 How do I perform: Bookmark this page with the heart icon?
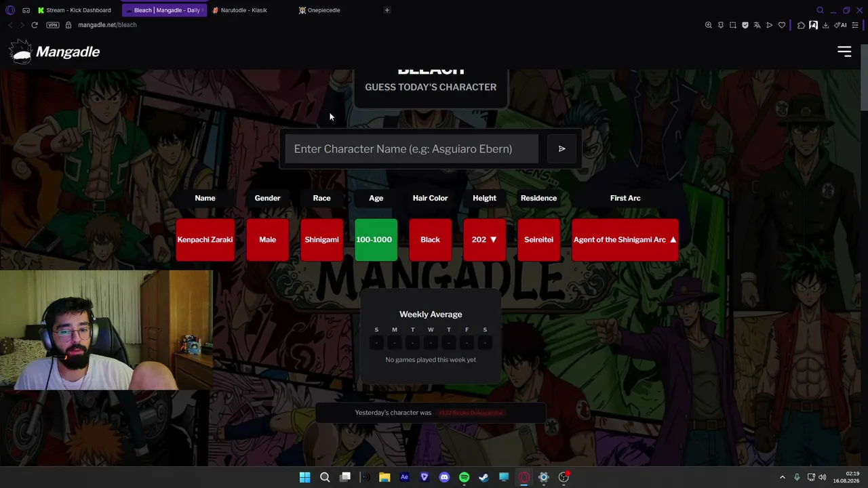782,25
